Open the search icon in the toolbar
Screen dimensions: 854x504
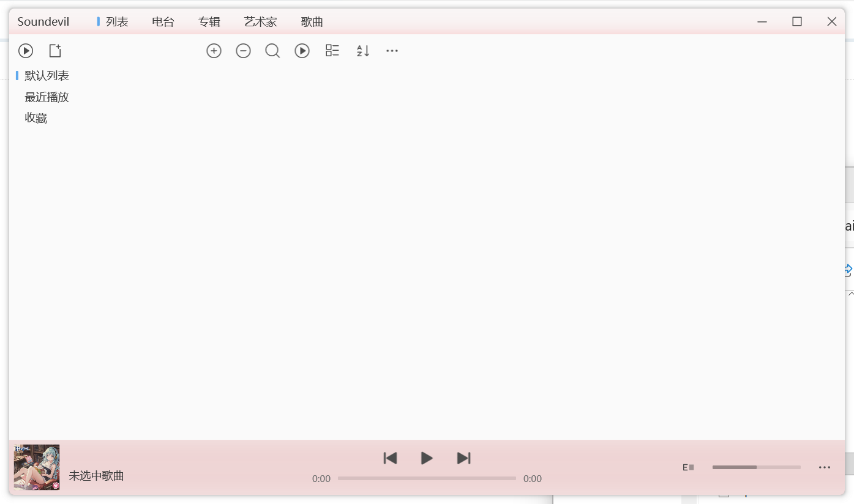click(x=272, y=51)
